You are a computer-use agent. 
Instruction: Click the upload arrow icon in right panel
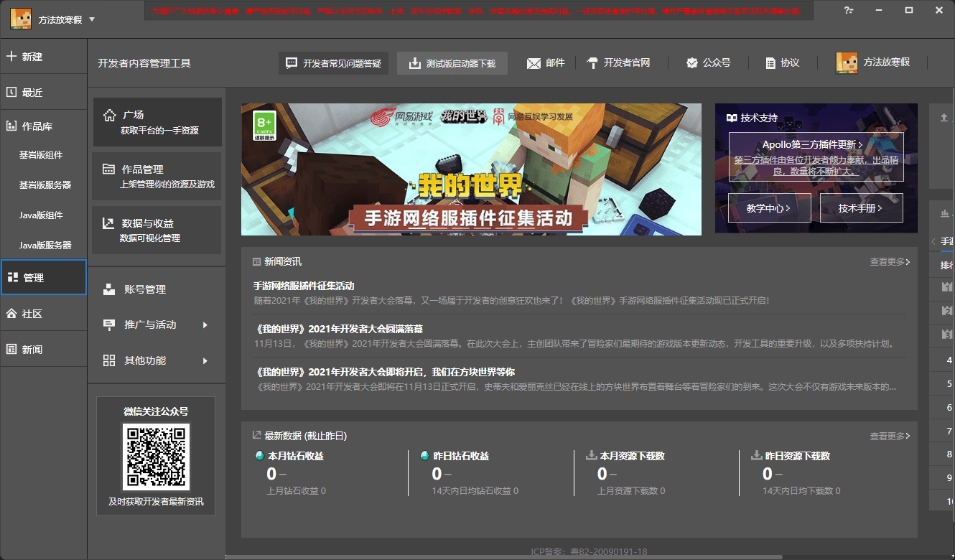944,117
